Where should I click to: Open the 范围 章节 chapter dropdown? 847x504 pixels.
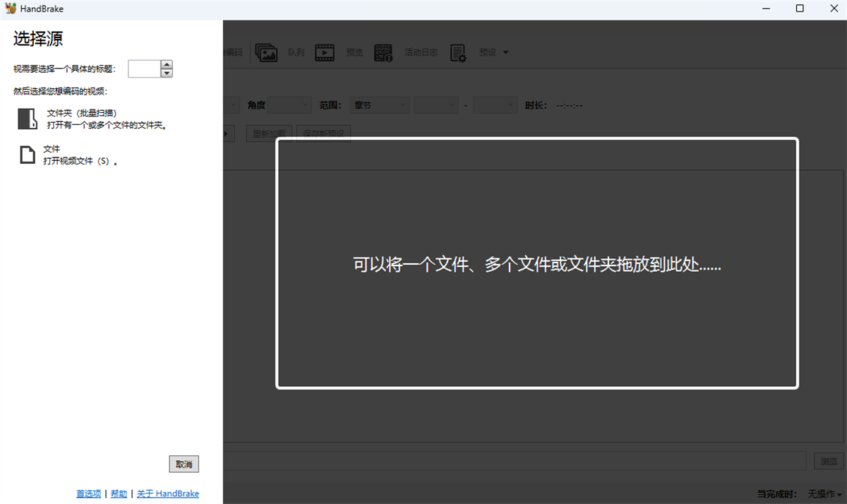[x=380, y=104]
